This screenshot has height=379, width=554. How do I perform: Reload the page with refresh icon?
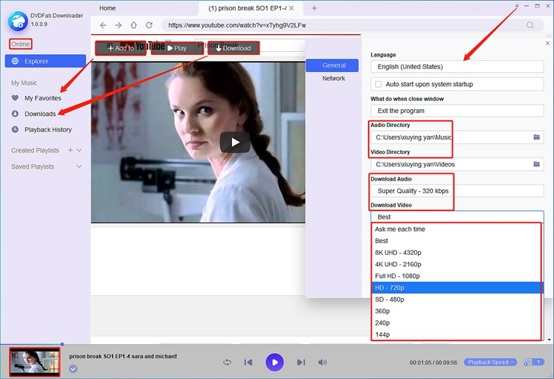point(149,25)
